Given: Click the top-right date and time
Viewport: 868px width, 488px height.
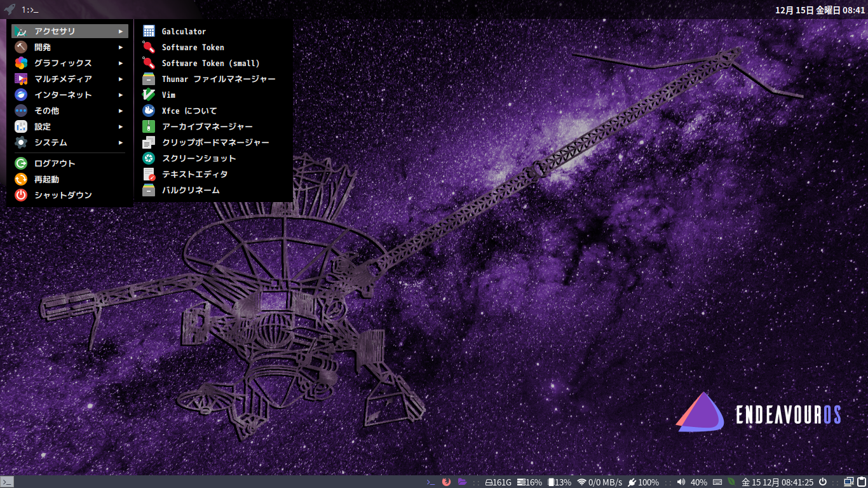Looking at the screenshot, I should pyautogui.click(x=820, y=10).
